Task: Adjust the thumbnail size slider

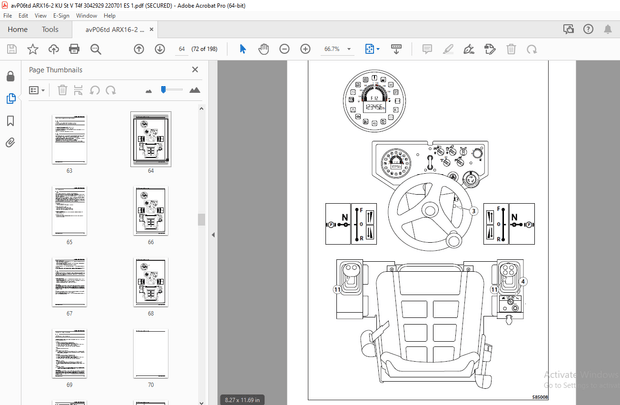Action: tap(163, 90)
